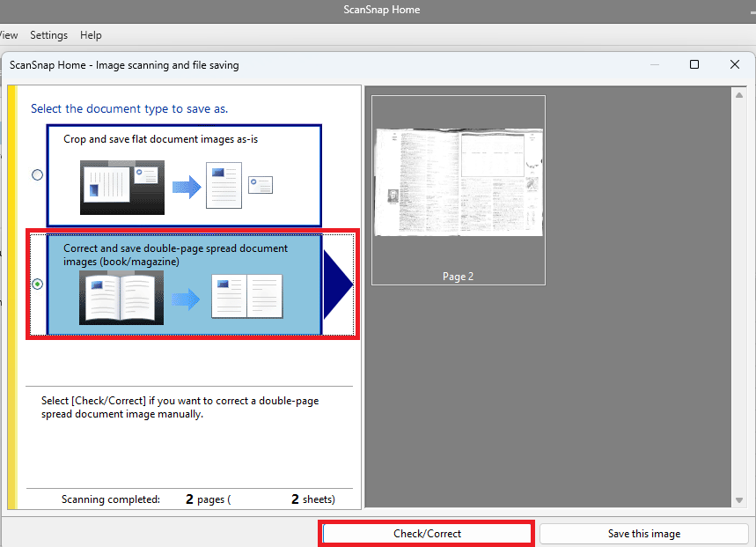Maximize the Image scanning and file saving dialog
756x547 pixels.
[x=694, y=65]
